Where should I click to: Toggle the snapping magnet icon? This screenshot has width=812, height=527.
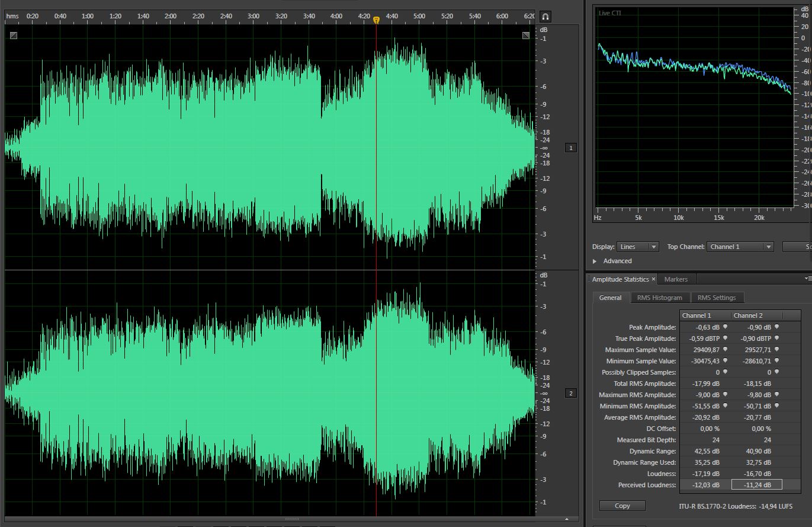pos(545,17)
